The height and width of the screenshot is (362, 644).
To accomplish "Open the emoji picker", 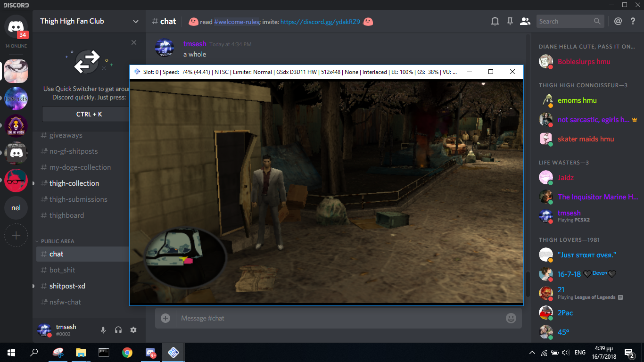I will (511, 318).
